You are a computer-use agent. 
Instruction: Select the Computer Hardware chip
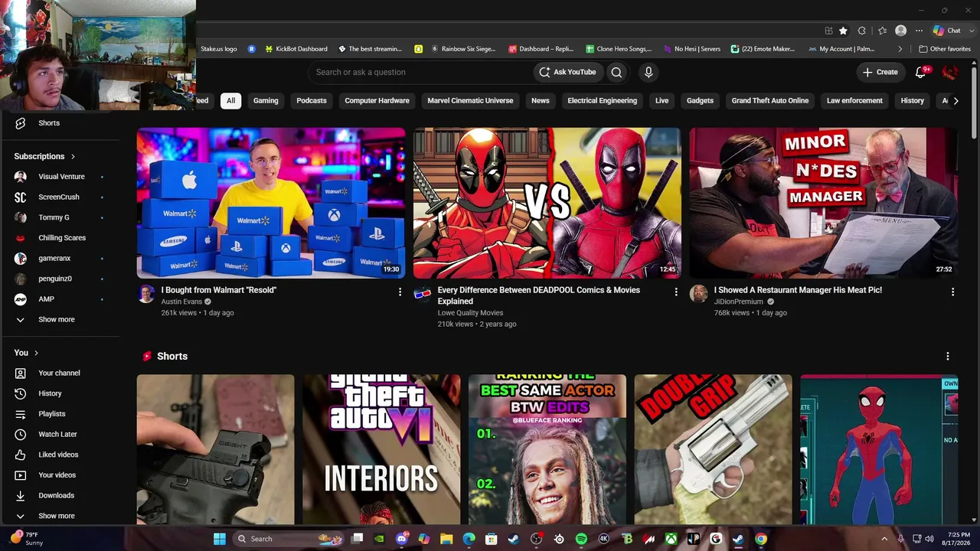coord(377,101)
